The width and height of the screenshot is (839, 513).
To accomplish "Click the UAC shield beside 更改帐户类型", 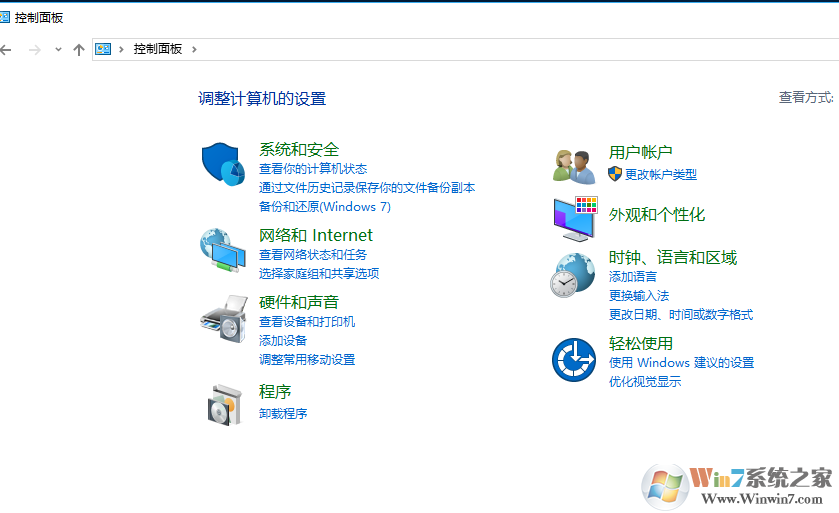I will 615,174.
